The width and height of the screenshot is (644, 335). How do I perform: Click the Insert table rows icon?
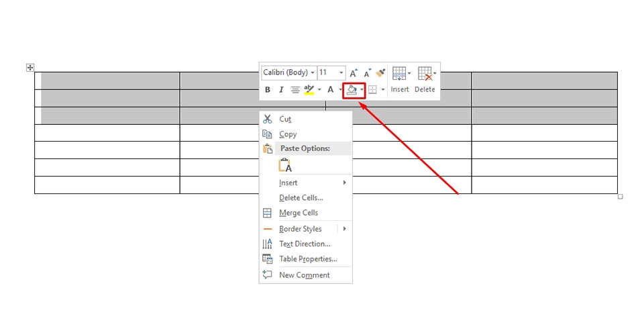tap(398, 74)
